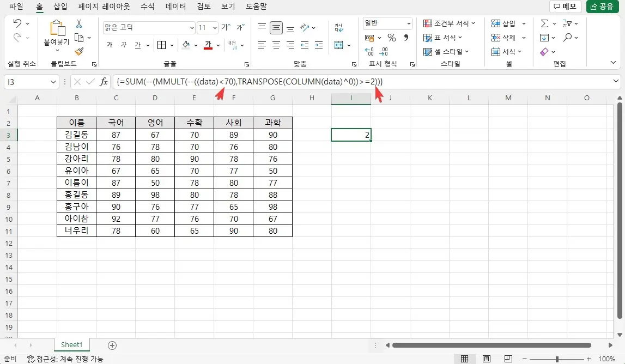Image resolution: width=625 pixels, height=364 pixels.
Task: Expand 셀 스타일 cell styles menu
Action: tap(446, 52)
